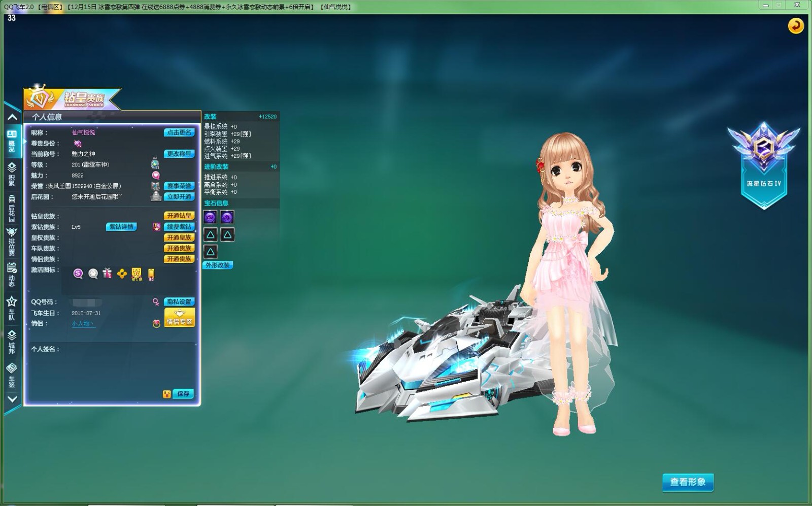The width and height of the screenshot is (812, 506).
Task: Click the first empty triangle gem slot
Action: (211, 234)
